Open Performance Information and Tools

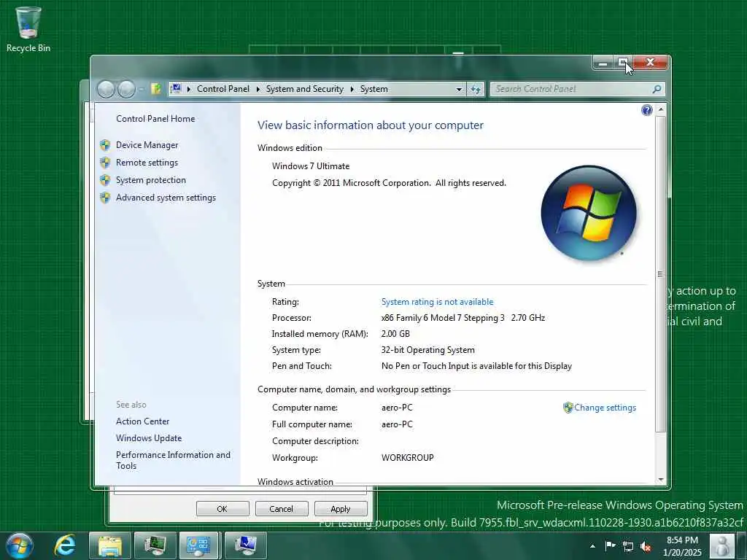point(173,460)
